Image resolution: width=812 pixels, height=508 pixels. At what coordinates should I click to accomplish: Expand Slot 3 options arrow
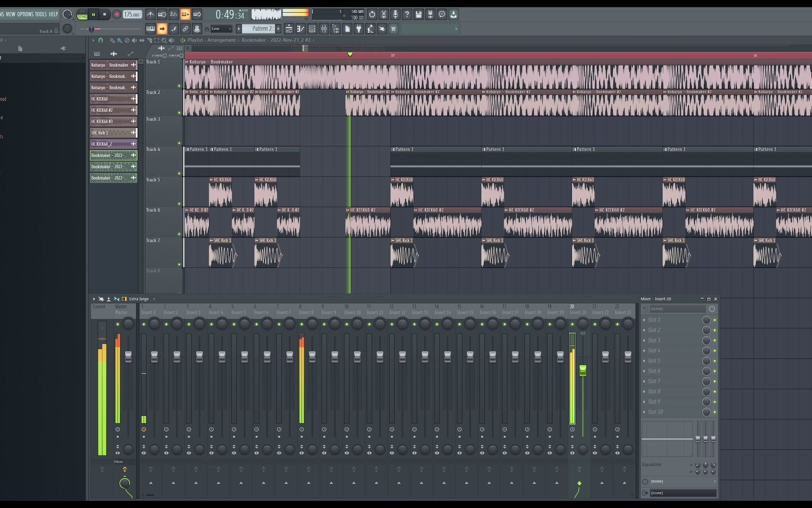tap(644, 341)
